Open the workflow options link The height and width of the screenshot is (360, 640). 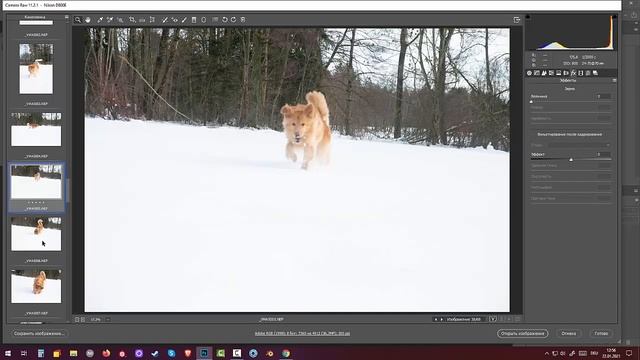[x=302, y=333]
